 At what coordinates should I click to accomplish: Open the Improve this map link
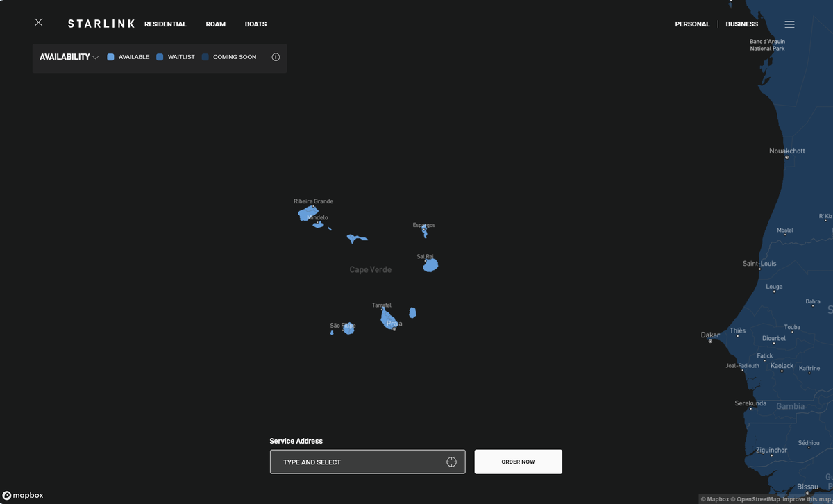pos(806,499)
